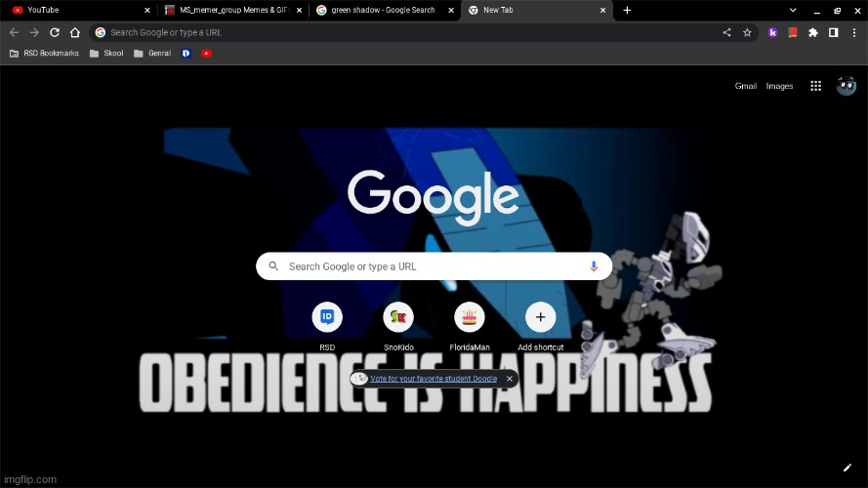Image resolution: width=868 pixels, height=488 pixels.
Task: Open the red book extension icon
Action: (x=793, y=32)
